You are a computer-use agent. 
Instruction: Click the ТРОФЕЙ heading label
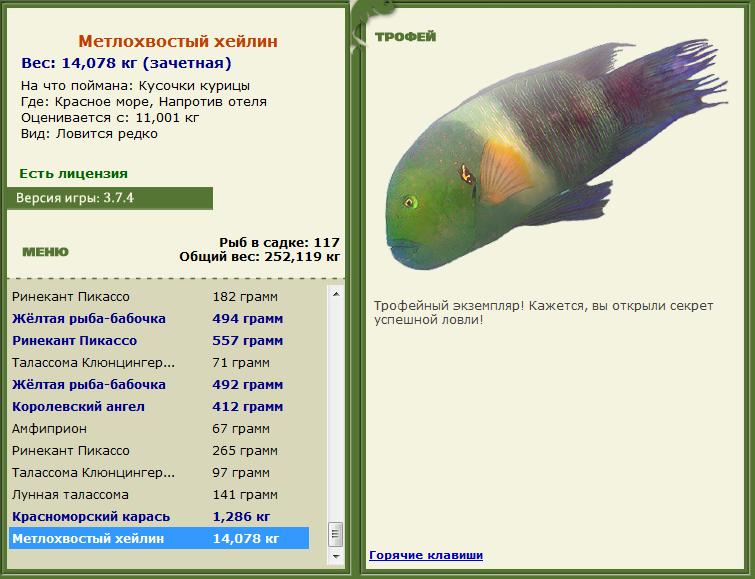(405, 37)
